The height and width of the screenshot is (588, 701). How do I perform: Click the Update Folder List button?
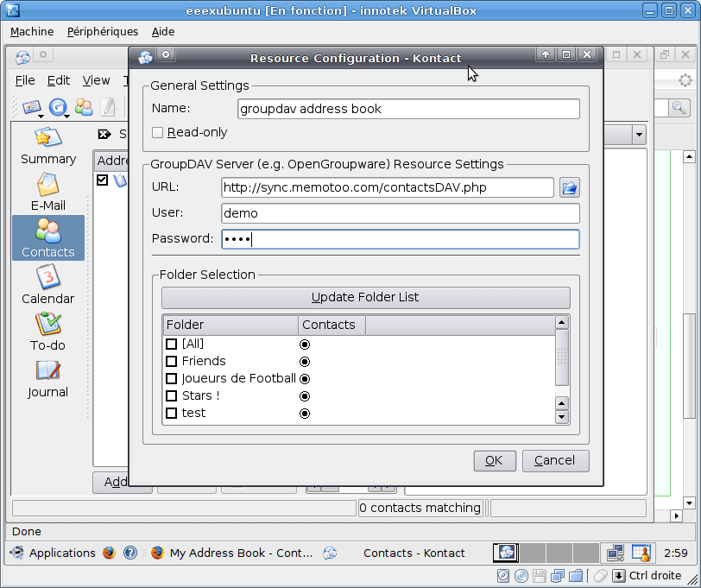coord(366,297)
